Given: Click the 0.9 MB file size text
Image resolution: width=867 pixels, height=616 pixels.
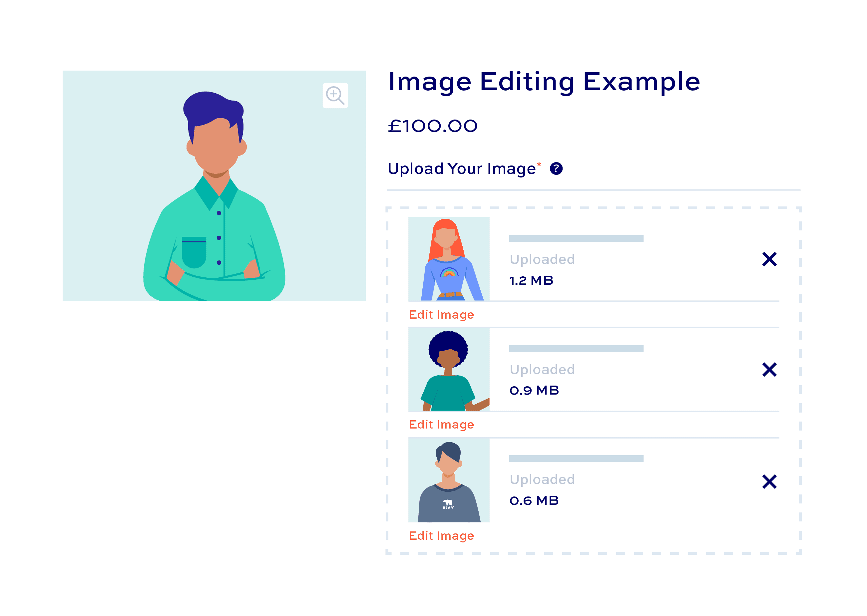Looking at the screenshot, I should coord(534,391).
